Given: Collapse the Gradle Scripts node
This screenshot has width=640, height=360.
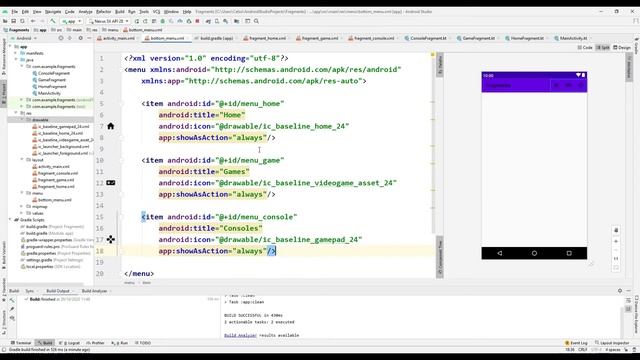Looking at the screenshot, I should [x=11, y=220].
